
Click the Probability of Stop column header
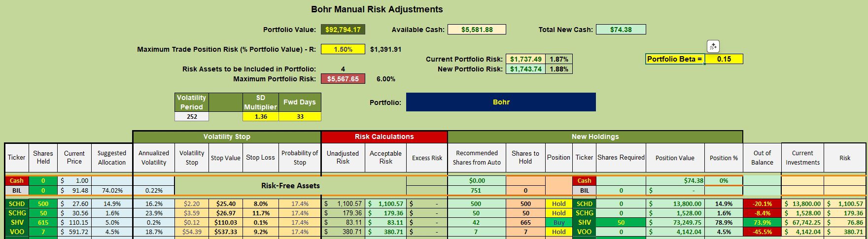300,158
